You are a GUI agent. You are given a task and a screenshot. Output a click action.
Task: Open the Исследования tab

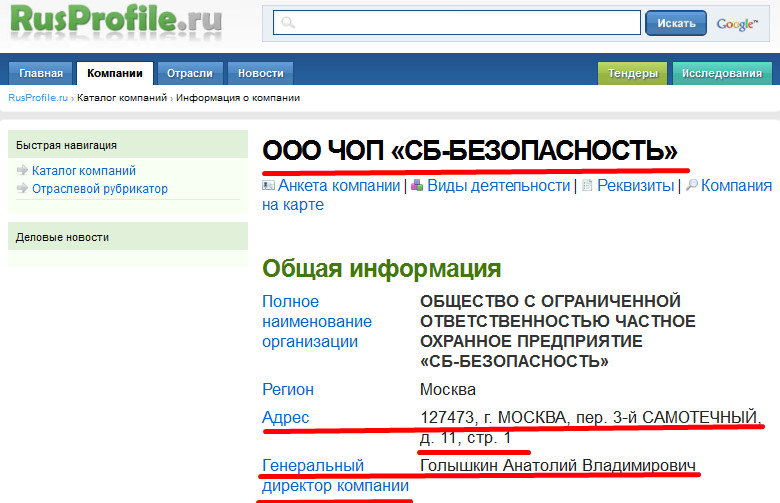(x=722, y=73)
